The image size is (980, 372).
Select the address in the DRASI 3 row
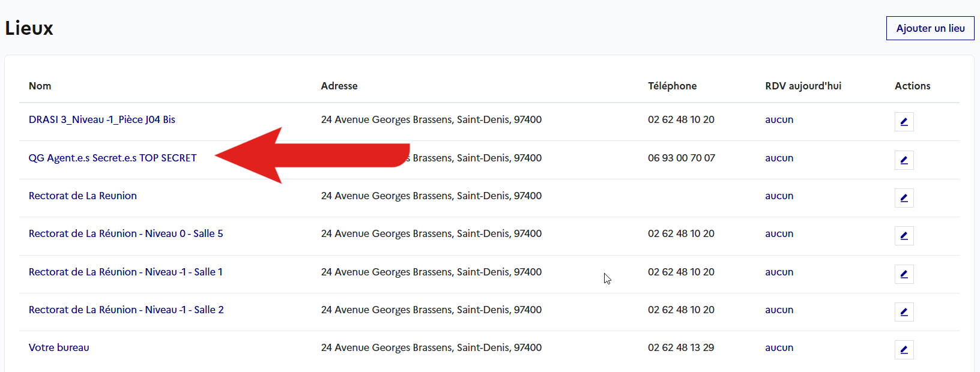coord(431,119)
